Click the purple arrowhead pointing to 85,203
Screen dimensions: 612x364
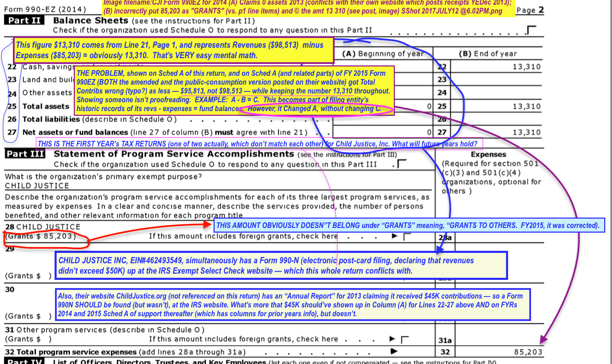pyautogui.click(x=543, y=340)
